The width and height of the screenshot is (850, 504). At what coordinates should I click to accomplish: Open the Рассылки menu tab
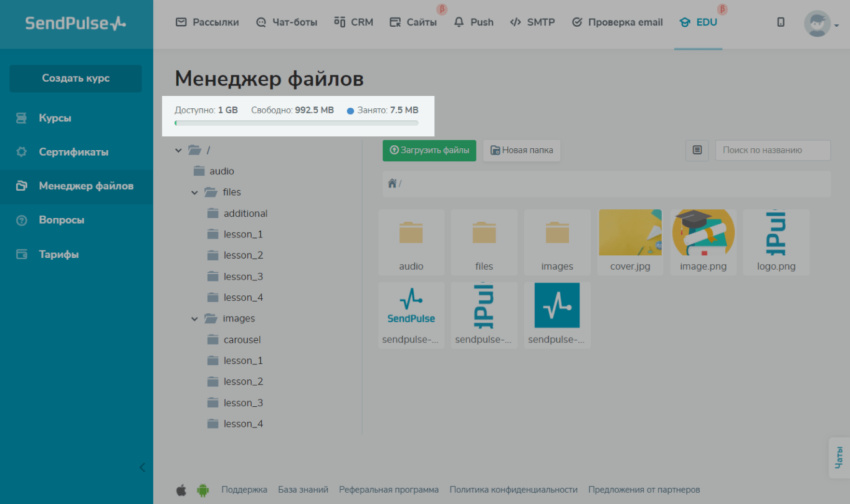click(x=207, y=22)
